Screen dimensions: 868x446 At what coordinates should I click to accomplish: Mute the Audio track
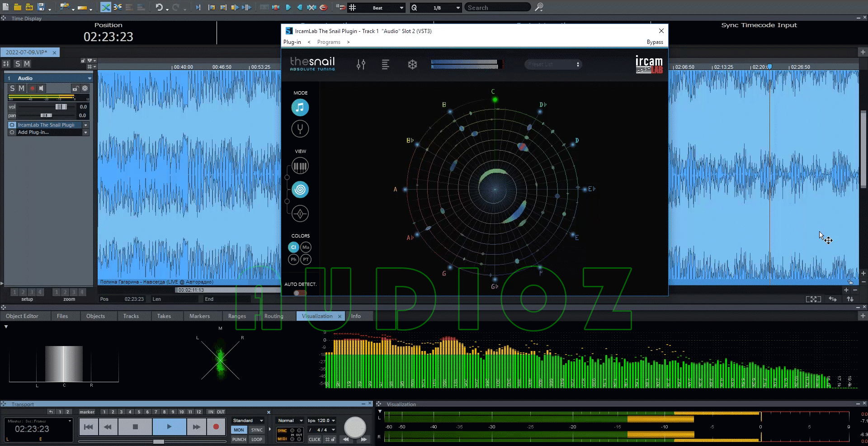[21, 89]
